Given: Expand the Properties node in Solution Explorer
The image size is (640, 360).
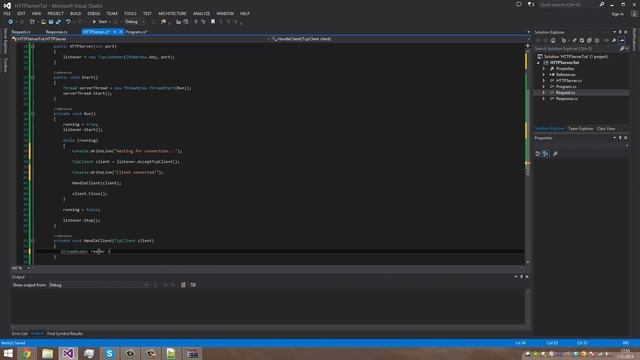Looking at the screenshot, I should click(x=544, y=69).
